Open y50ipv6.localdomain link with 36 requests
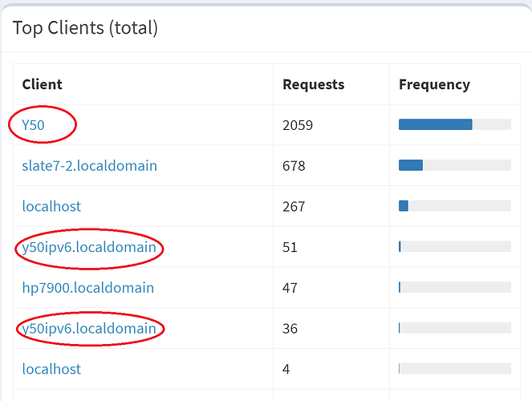This screenshot has height=401, width=532. 89,328
